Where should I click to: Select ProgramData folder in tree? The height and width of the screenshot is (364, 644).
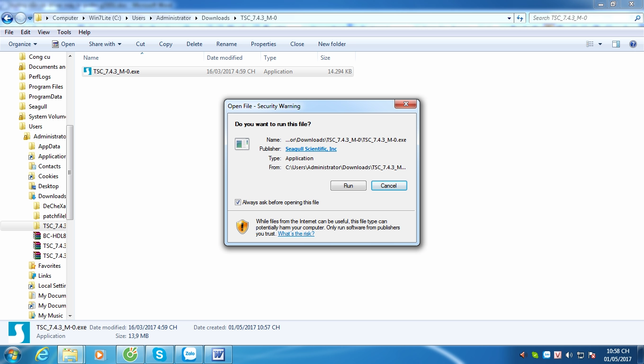[x=45, y=97]
